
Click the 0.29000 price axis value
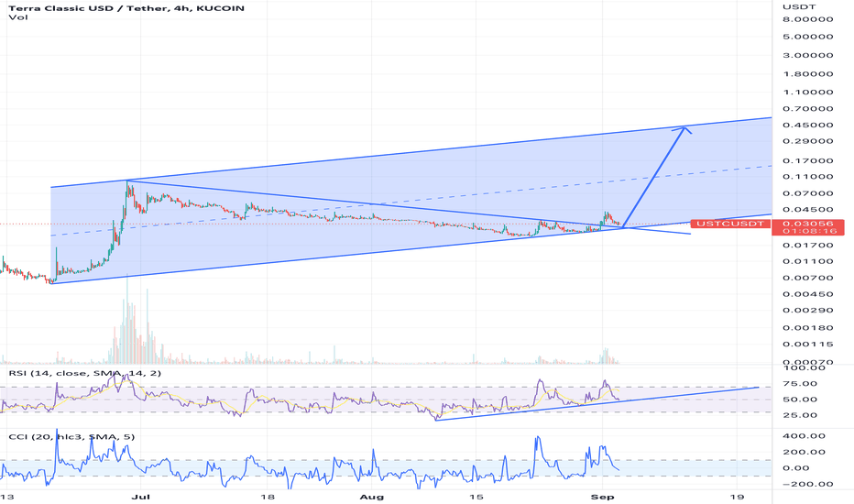(807, 141)
